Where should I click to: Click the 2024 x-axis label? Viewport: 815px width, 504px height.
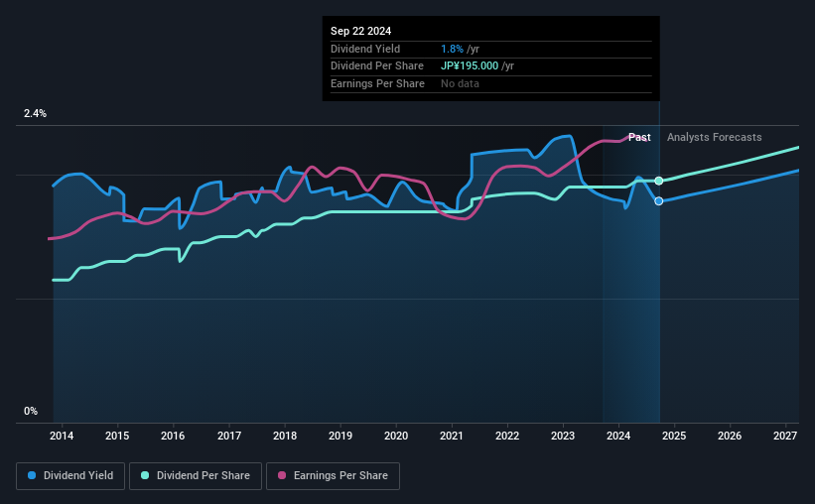click(x=618, y=436)
